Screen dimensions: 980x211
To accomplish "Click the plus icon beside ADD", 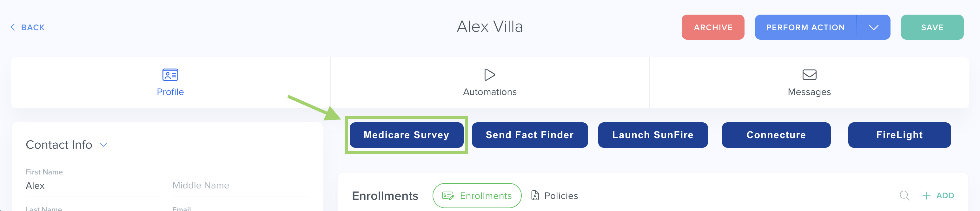I will pyautogui.click(x=926, y=196).
